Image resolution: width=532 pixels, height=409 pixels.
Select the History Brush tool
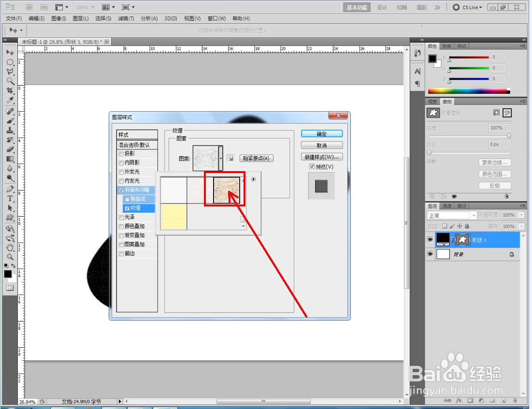(10, 140)
